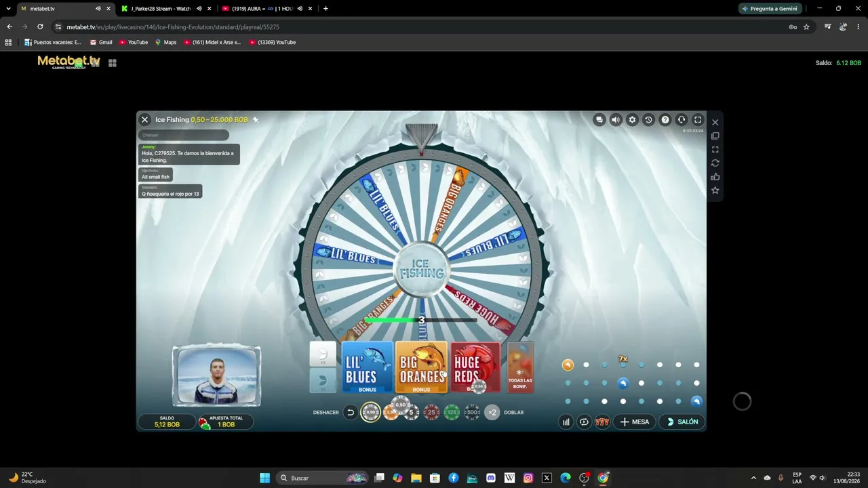Image resolution: width=868 pixels, height=488 pixels.
Task: Open the weather widget showing 22°C
Action: coord(26,478)
